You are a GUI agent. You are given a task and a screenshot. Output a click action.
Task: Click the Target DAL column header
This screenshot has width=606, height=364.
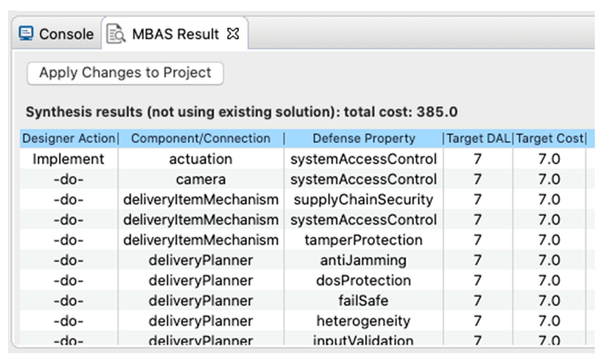point(478,138)
